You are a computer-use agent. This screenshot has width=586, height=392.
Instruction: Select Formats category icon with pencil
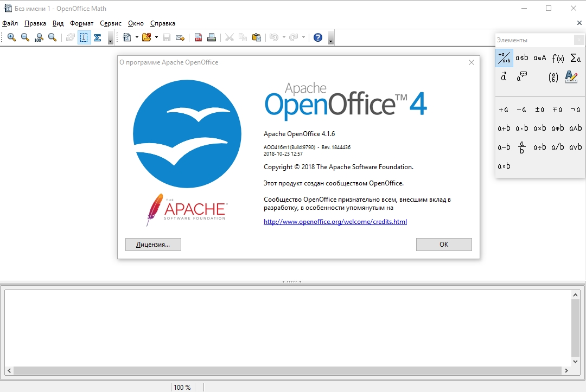(x=571, y=76)
